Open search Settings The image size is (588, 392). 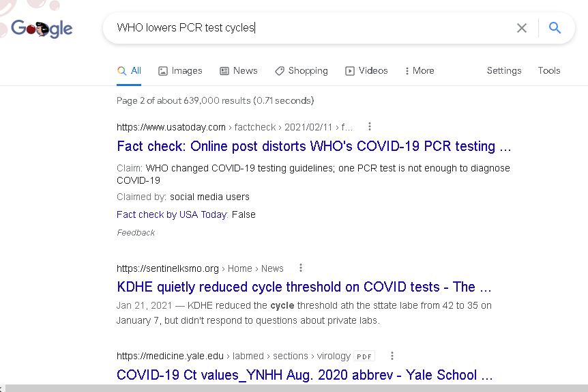pos(504,70)
